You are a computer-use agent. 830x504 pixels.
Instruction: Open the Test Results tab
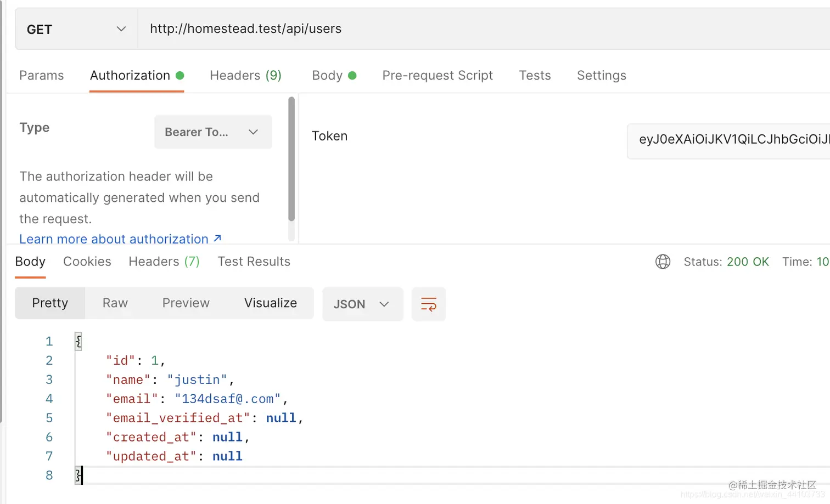(x=254, y=262)
